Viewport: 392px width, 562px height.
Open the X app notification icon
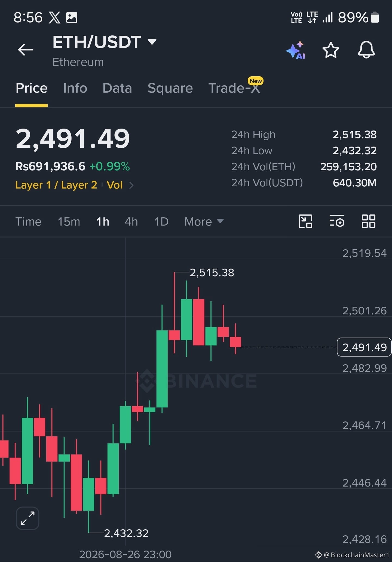point(54,18)
